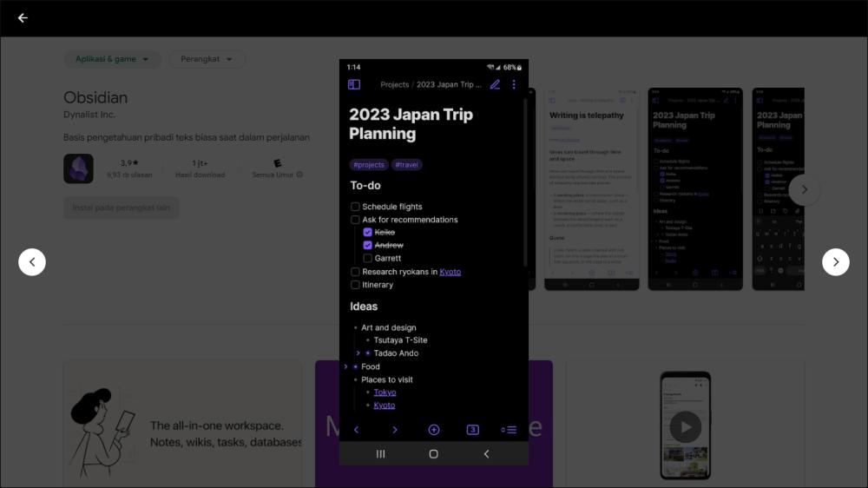The width and height of the screenshot is (868, 488).
Task: Open the Tokyo link under Places to visit
Action: pos(385,392)
